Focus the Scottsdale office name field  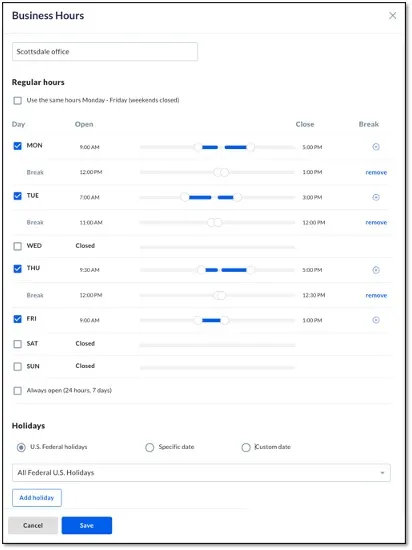coord(105,52)
